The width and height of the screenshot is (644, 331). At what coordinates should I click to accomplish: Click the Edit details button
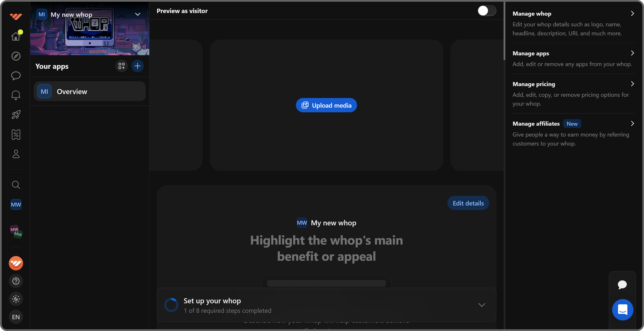468,203
